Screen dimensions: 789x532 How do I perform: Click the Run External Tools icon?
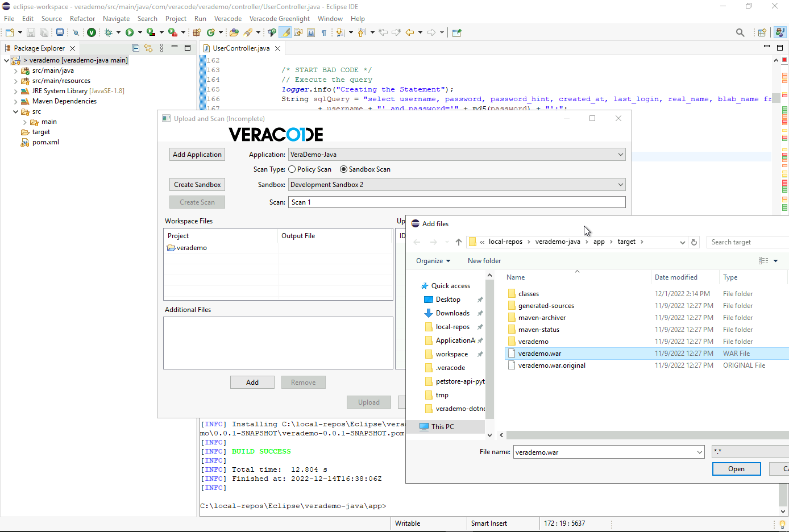(172, 32)
